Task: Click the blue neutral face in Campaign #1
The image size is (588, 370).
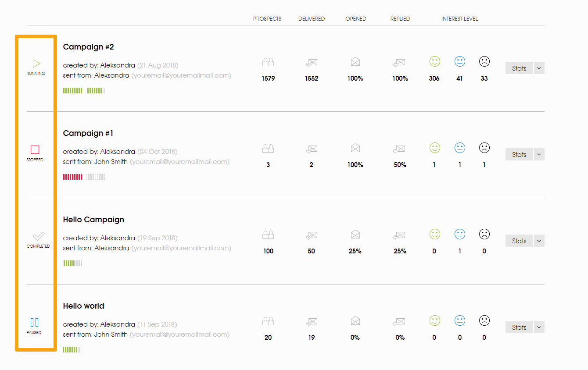Action: [459, 148]
